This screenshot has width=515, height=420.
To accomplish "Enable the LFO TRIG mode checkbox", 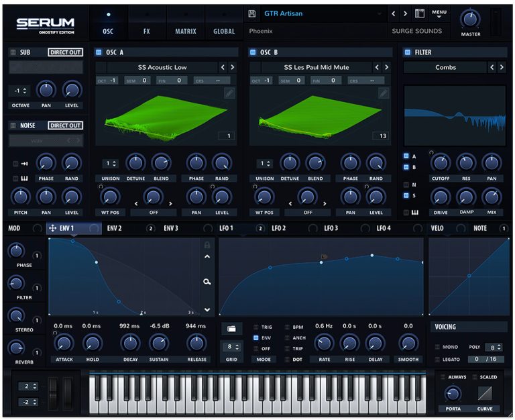I will tap(256, 327).
